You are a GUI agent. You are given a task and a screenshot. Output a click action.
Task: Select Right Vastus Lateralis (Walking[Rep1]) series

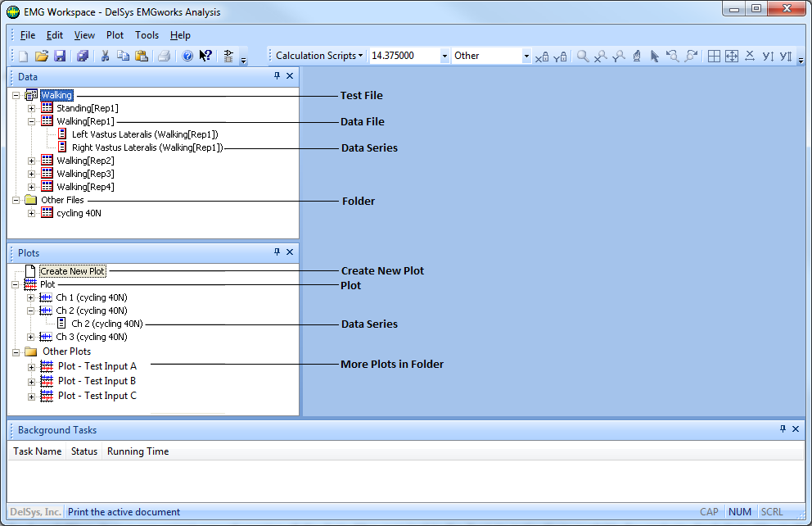[147, 147]
